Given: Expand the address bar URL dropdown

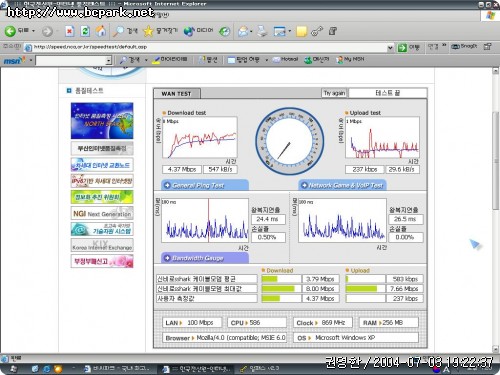Looking at the screenshot, I should pyautogui.click(x=390, y=48).
